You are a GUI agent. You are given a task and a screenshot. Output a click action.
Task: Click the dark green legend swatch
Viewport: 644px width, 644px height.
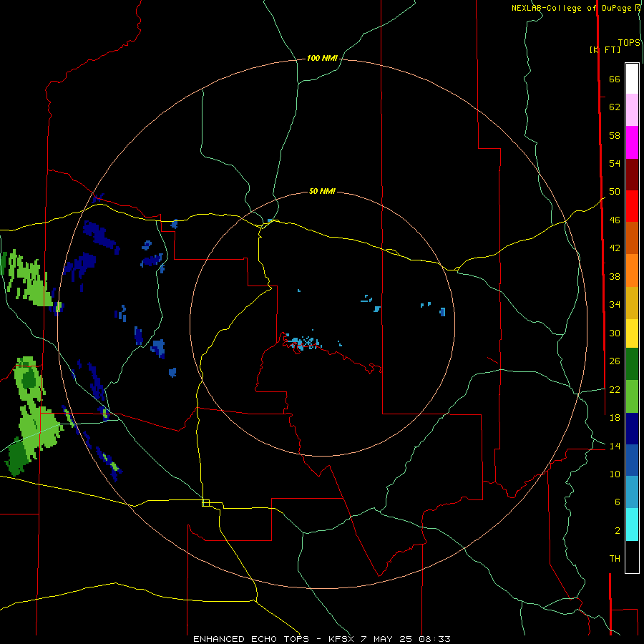pos(632,364)
